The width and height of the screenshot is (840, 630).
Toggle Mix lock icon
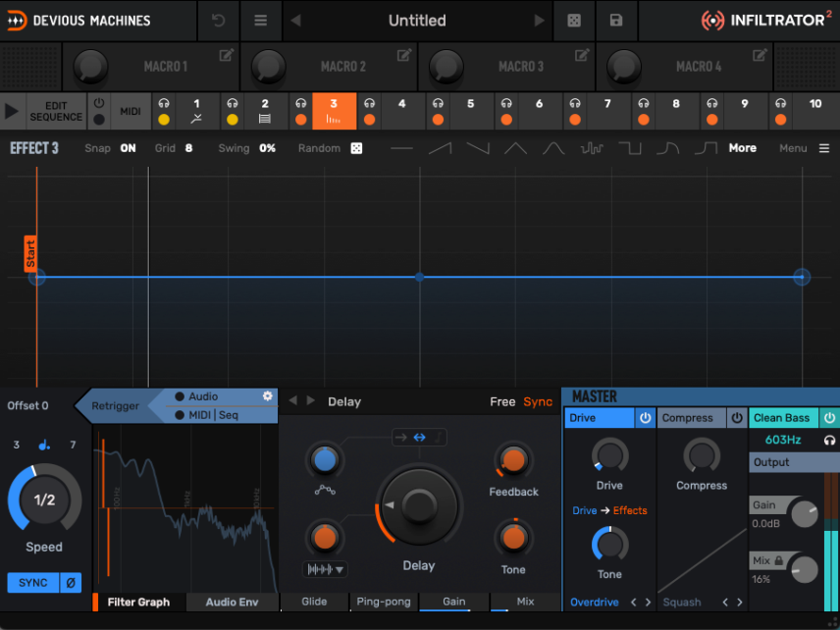tap(778, 560)
